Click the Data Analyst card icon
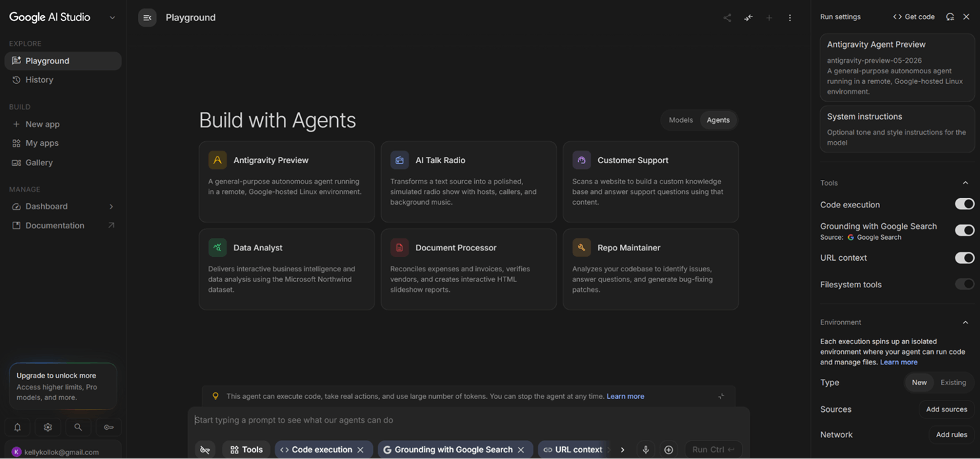 pos(218,248)
